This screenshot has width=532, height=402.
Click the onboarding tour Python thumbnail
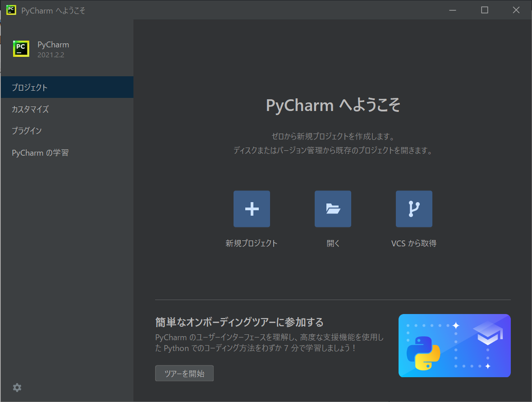(x=454, y=345)
